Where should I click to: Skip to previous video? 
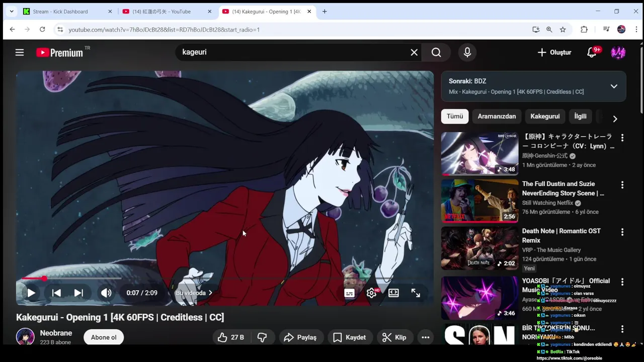(x=56, y=293)
